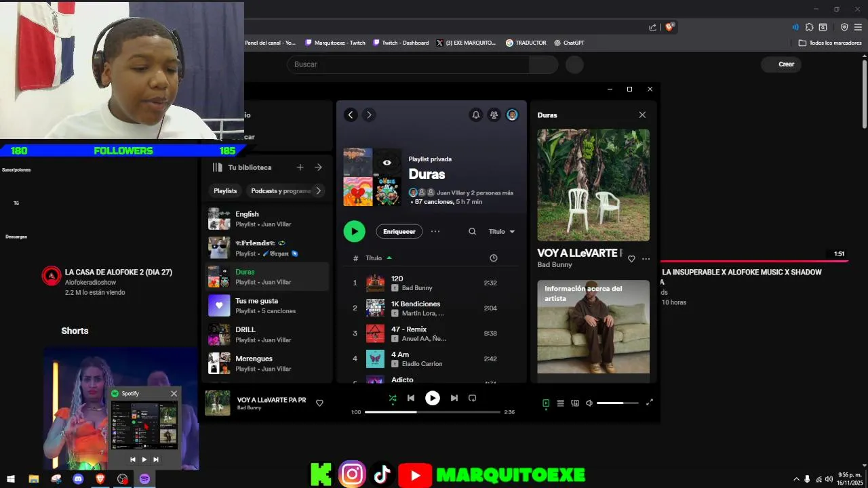
Task: Open Spotify friend activity icon
Action: click(x=494, y=115)
